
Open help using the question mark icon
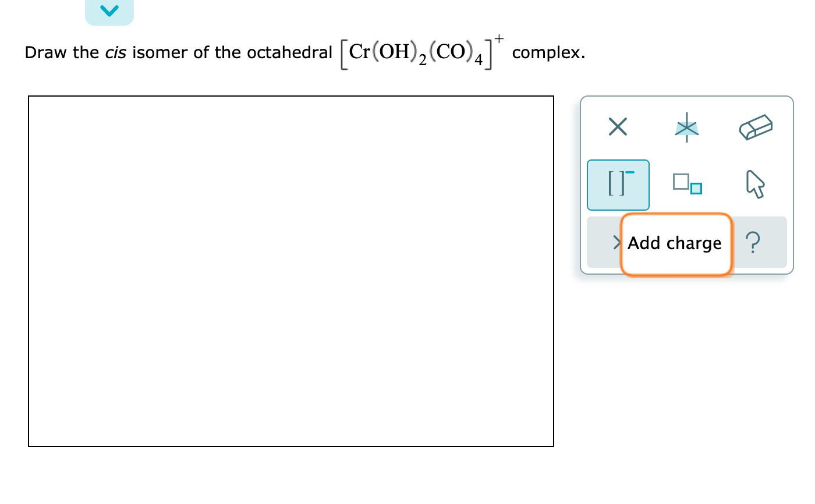click(x=753, y=243)
